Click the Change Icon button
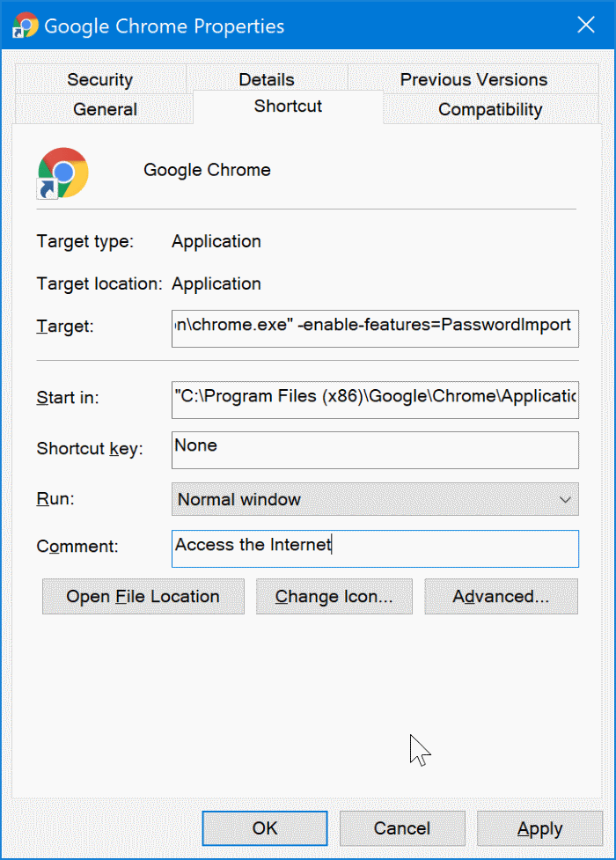This screenshot has height=860, width=616. [334, 597]
